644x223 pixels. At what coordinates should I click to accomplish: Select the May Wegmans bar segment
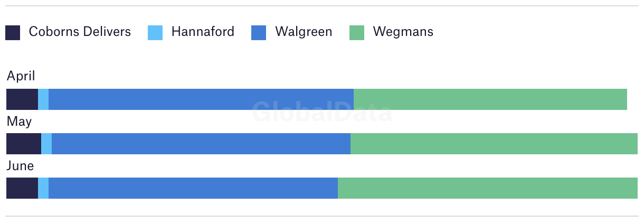[x=494, y=144]
